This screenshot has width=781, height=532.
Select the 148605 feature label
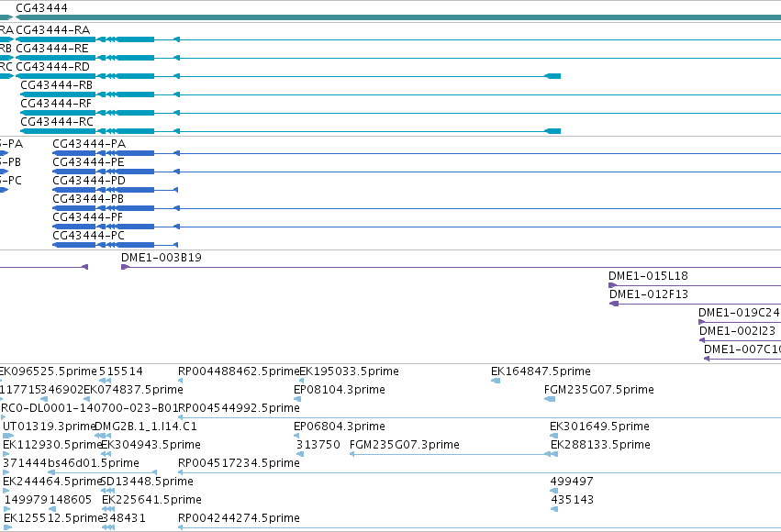(x=71, y=500)
